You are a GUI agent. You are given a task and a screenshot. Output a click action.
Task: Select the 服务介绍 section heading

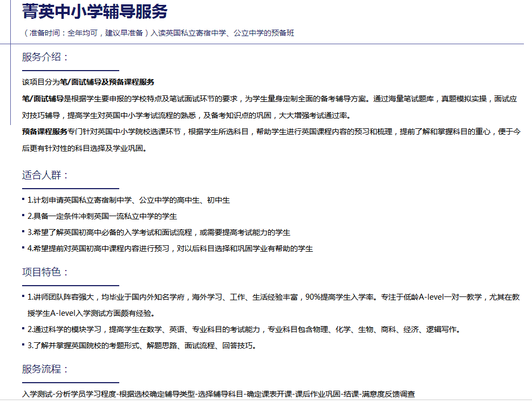(45, 57)
